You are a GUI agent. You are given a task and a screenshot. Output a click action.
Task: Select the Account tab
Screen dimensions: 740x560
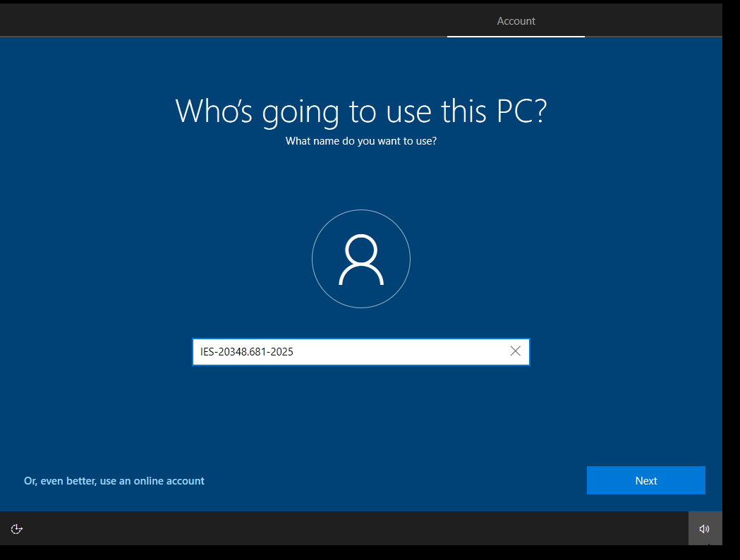click(516, 20)
